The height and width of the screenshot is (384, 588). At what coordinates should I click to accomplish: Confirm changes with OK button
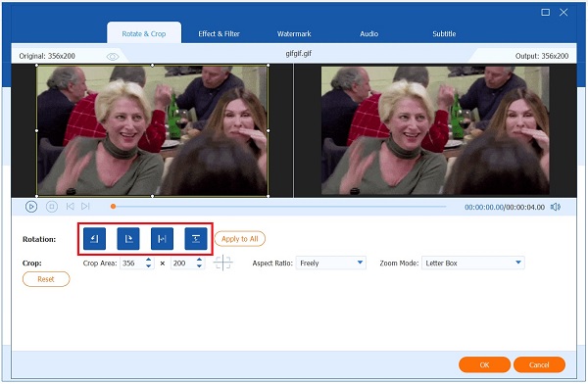[484, 364]
